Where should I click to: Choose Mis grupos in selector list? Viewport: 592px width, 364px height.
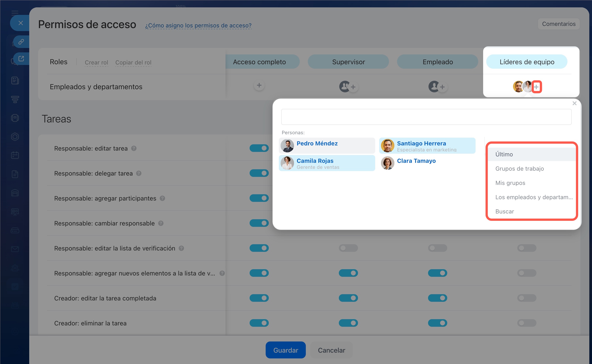coord(510,183)
